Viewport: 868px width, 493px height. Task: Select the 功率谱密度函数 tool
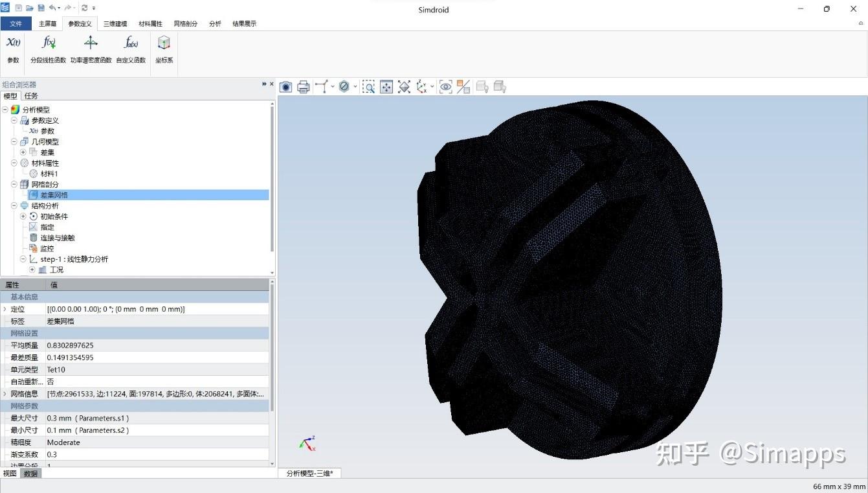90,49
